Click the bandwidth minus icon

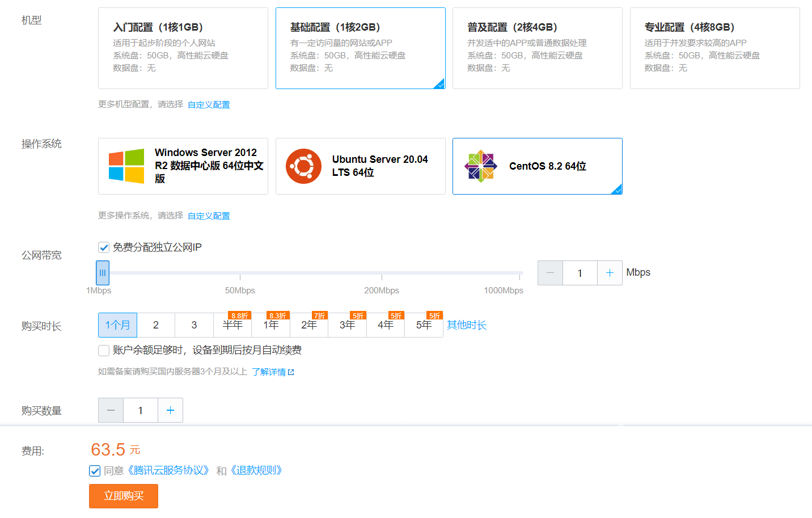550,273
